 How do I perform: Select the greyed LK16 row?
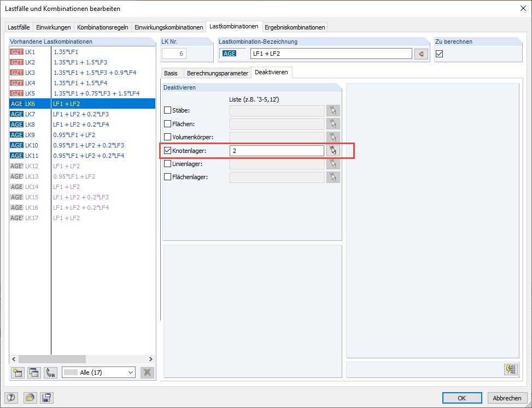(x=83, y=208)
